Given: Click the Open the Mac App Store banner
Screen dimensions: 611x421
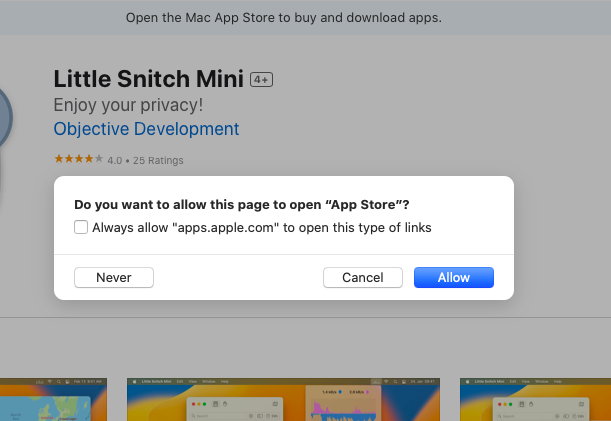Looking at the screenshot, I should (305, 18).
